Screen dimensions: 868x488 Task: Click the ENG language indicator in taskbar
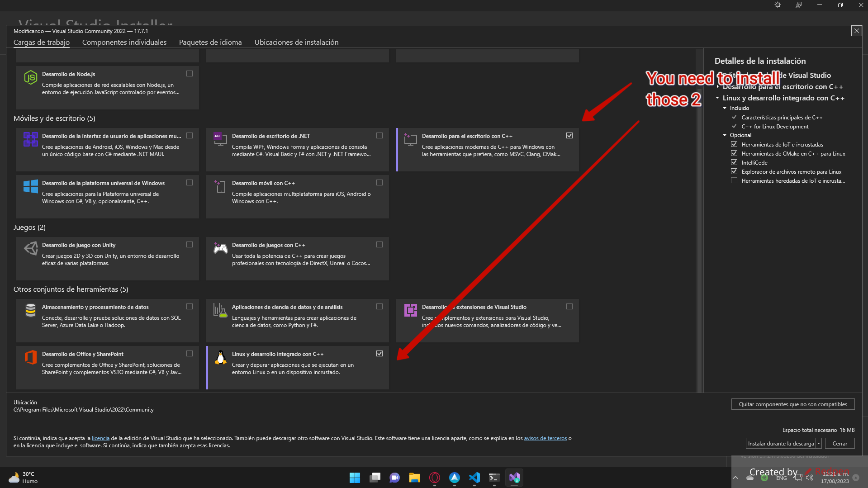pos(781,478)
